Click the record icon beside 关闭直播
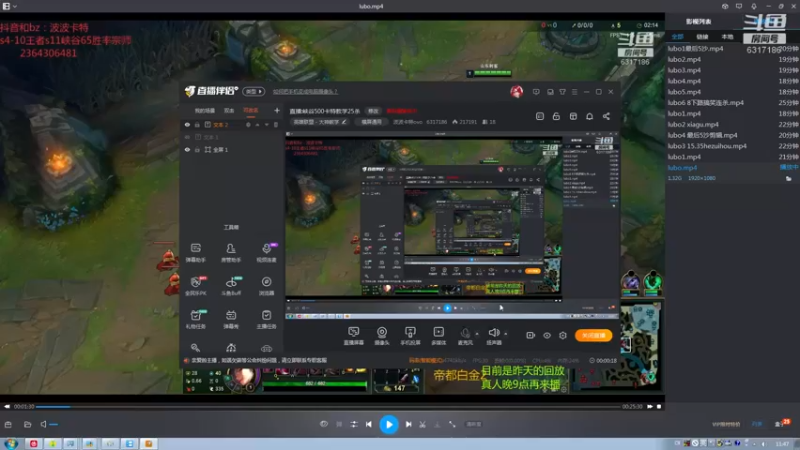800x450 pixels. [531, 335]
